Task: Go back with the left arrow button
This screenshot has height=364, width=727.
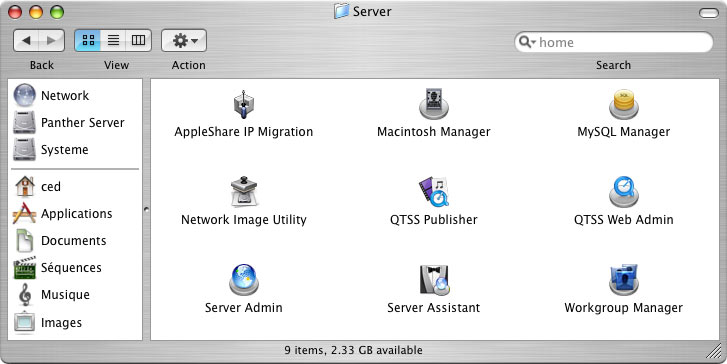Action: [x=26, y=40]
